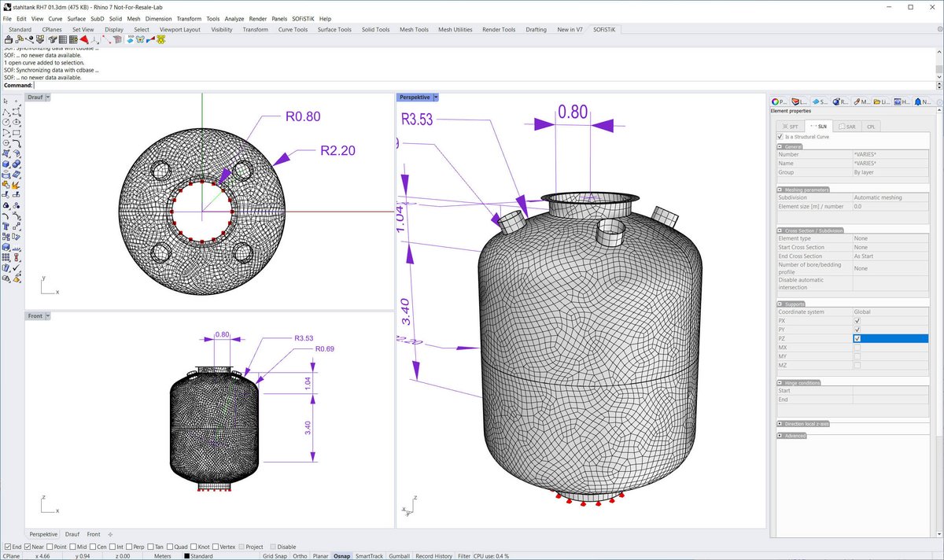
Task: Collapse the Supports section in Element properties
Action: click(778, 303)
